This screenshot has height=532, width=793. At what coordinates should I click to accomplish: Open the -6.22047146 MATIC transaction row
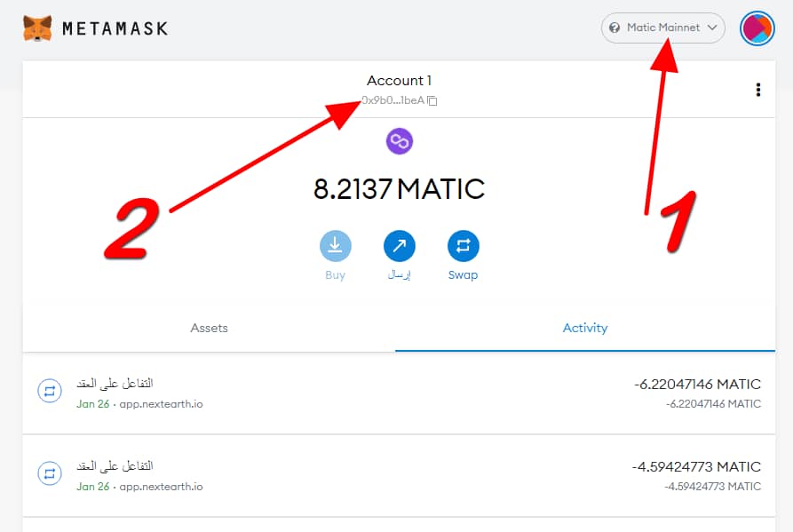pyautogui.click(x=399, y=393)
